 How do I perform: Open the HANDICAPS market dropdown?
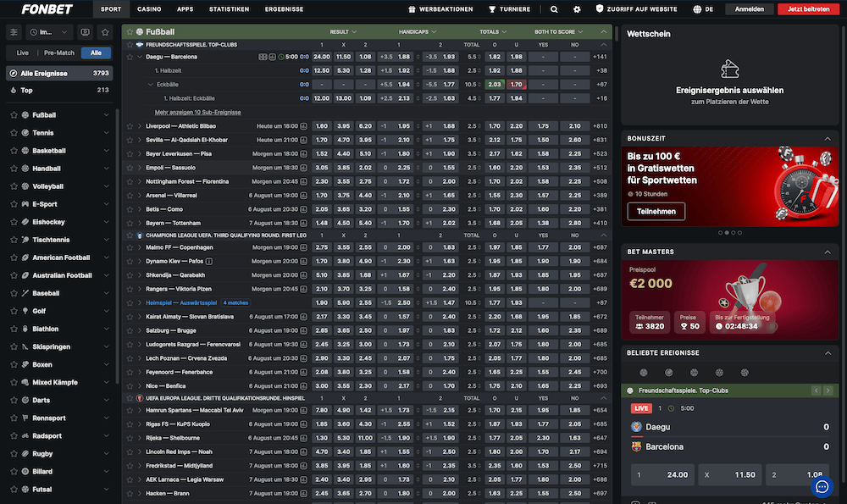coord(418,32)
